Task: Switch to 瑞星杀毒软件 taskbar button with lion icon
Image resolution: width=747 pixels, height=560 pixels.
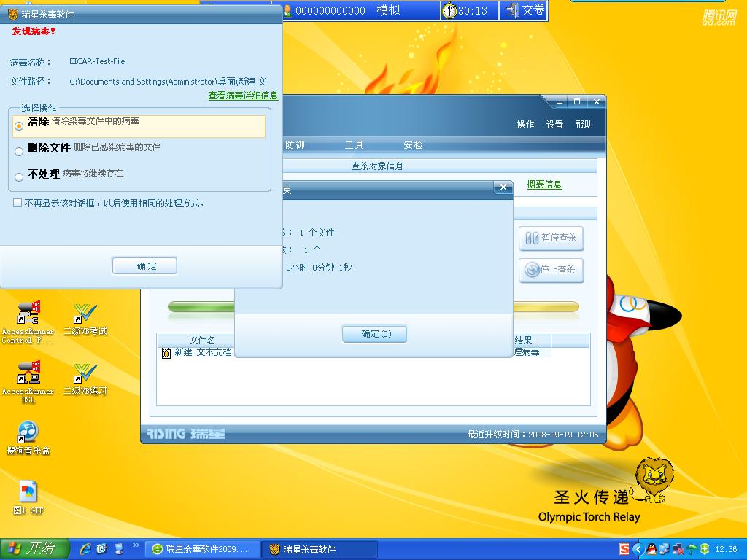Action: click(320, 549)
